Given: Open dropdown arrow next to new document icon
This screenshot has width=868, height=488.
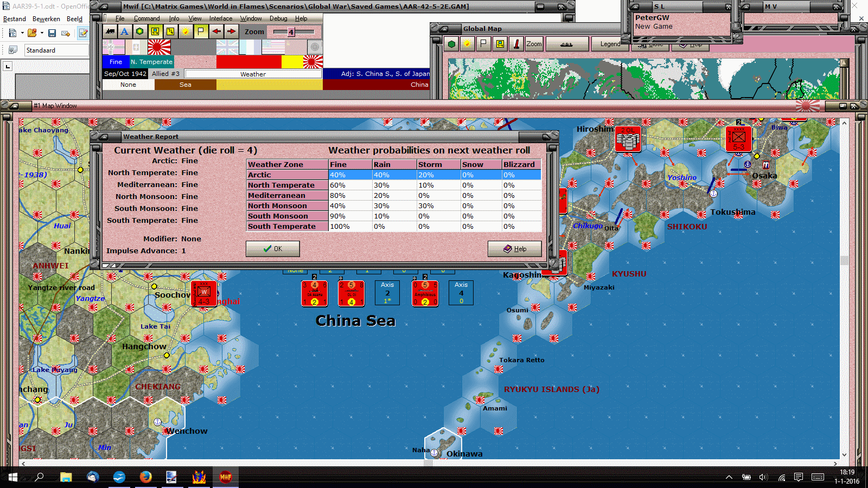Looking at the screenshot, I should pos(22,33).
